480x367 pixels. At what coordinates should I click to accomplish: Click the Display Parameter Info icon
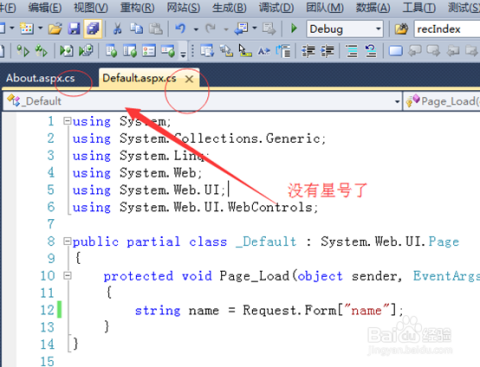pyautogui.click(x=226, y=51)
